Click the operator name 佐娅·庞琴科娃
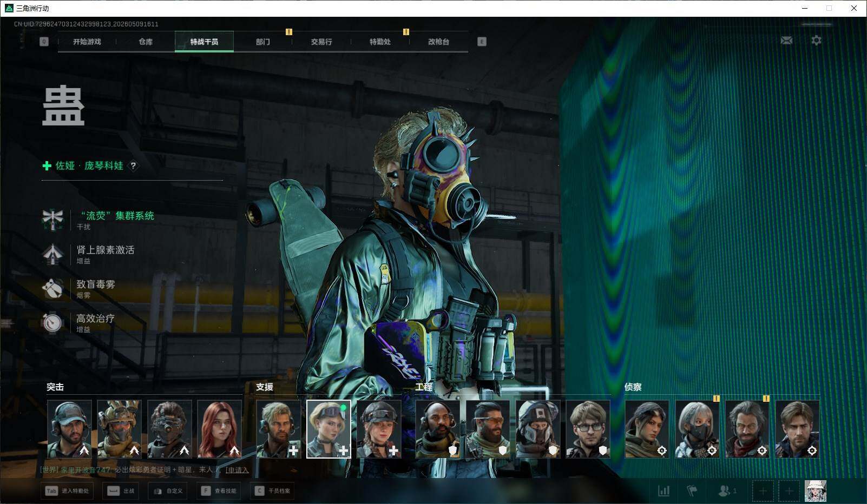867x504 pixels. 89,166
